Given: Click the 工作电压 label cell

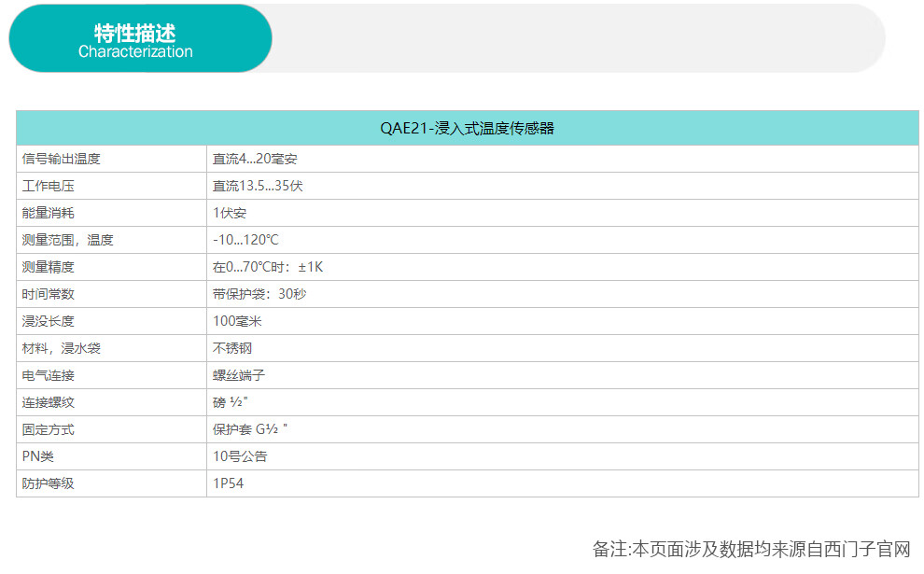Looking at the screenshot, I should click(111, 186).
